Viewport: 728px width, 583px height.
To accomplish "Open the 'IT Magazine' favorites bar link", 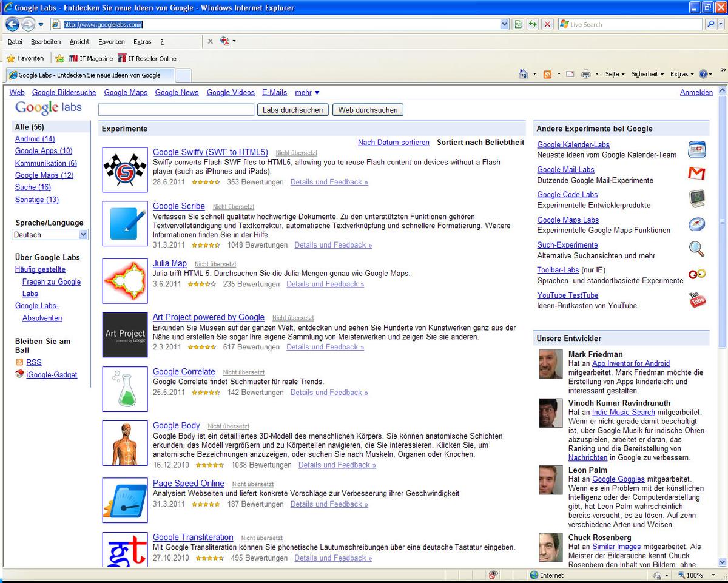I will 91,59.
